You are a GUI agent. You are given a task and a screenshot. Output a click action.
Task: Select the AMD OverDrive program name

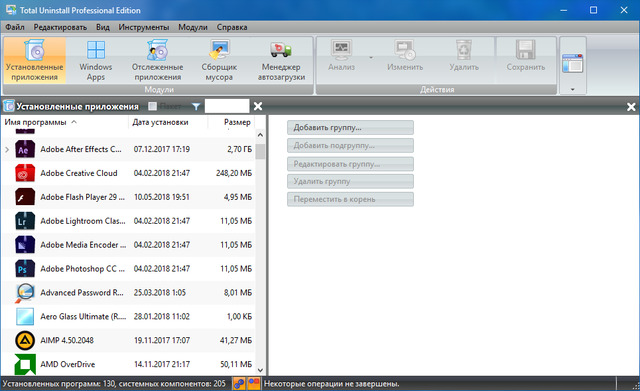click(68, 364)
